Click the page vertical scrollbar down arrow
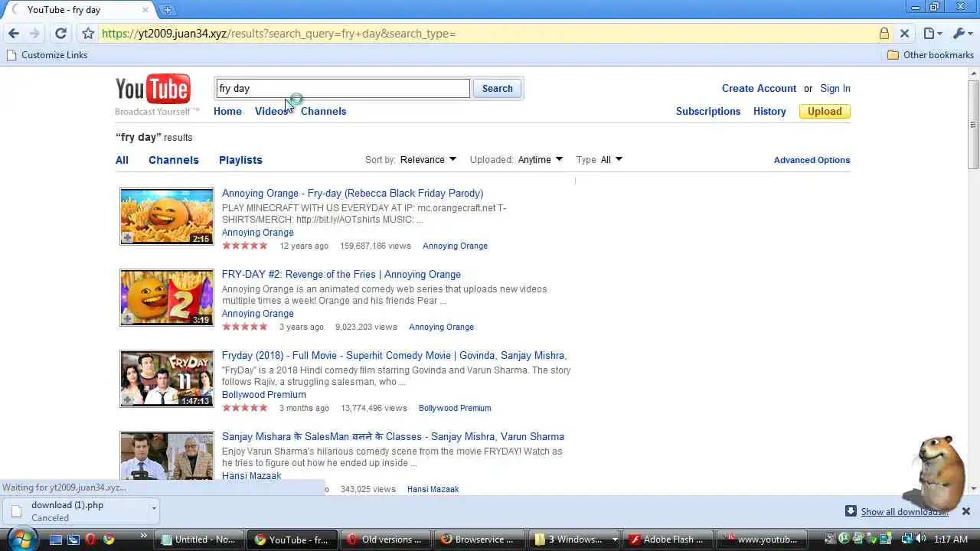 pos(974,488)
